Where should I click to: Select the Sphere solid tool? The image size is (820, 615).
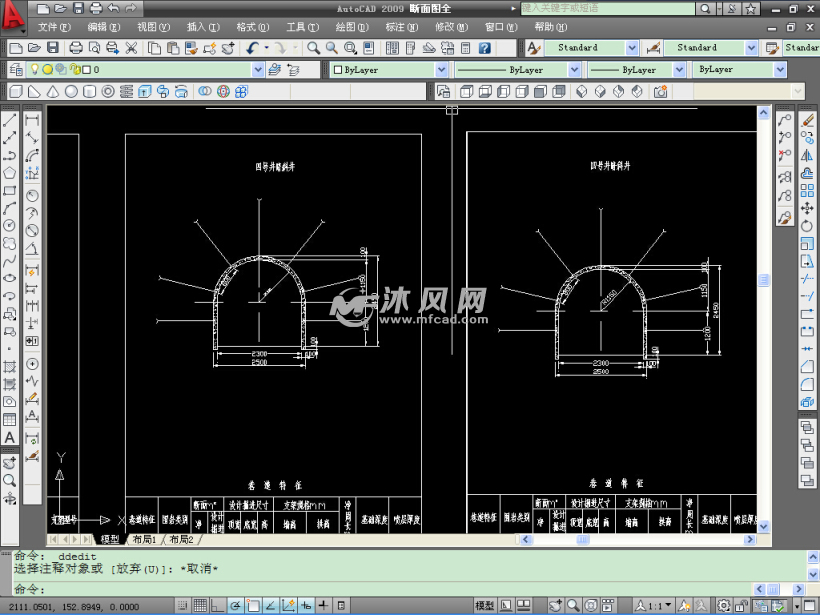(71, 92)
